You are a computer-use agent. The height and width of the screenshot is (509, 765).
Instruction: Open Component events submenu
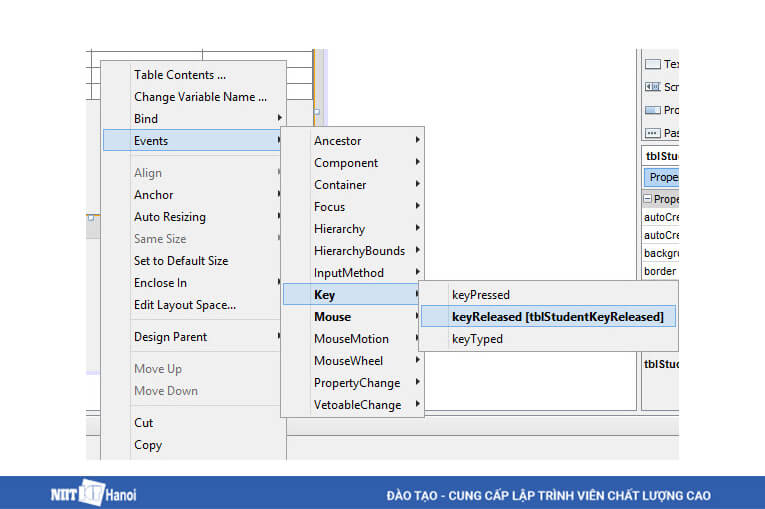[x=352, y=163]
